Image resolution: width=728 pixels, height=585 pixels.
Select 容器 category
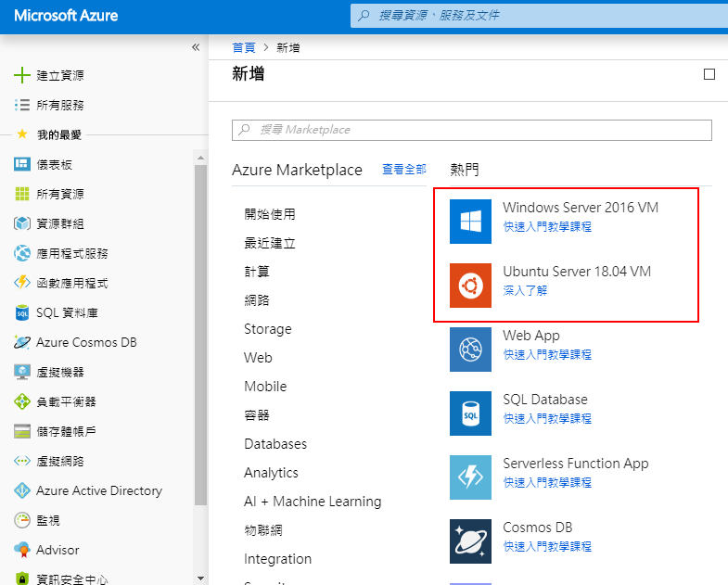tap(257, 415)
